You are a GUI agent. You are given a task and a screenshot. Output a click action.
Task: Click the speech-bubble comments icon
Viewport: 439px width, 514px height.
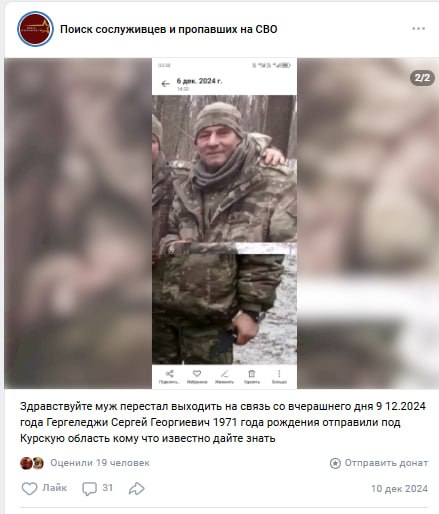(89, 489)
